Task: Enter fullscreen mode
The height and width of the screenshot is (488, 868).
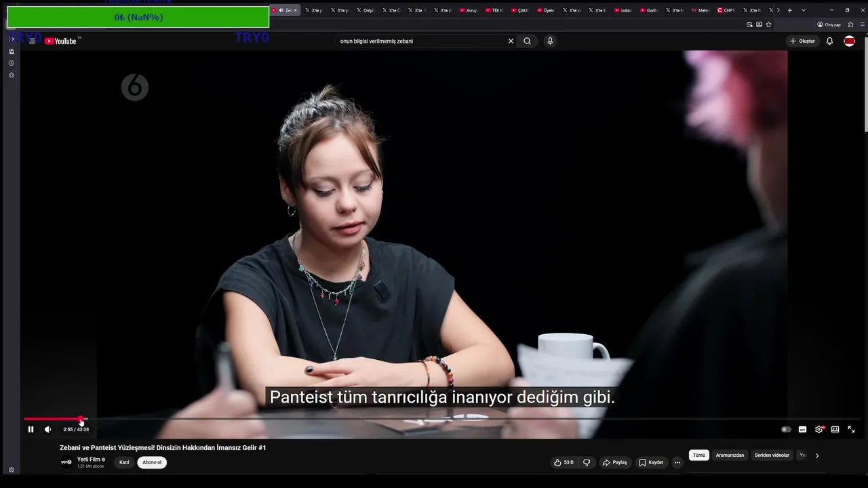Action: pos(851,429)
